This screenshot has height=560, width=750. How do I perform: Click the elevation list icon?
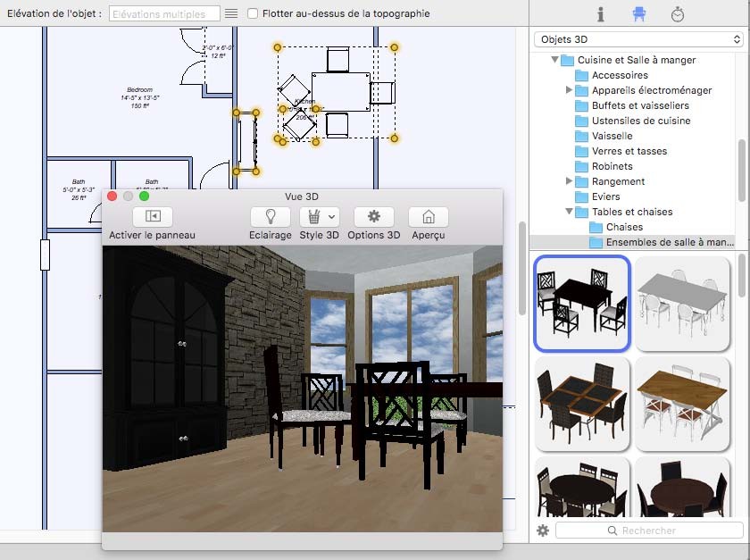pos(231,13)
